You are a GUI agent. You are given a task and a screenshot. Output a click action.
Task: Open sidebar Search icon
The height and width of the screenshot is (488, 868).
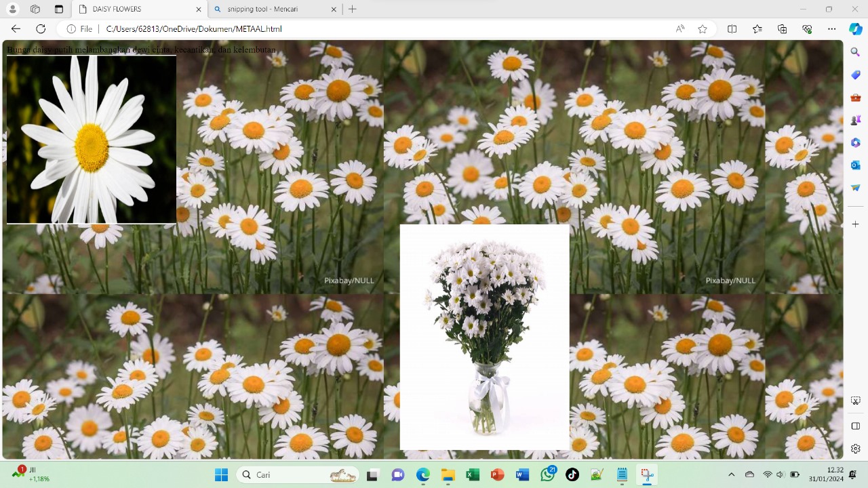855,52
